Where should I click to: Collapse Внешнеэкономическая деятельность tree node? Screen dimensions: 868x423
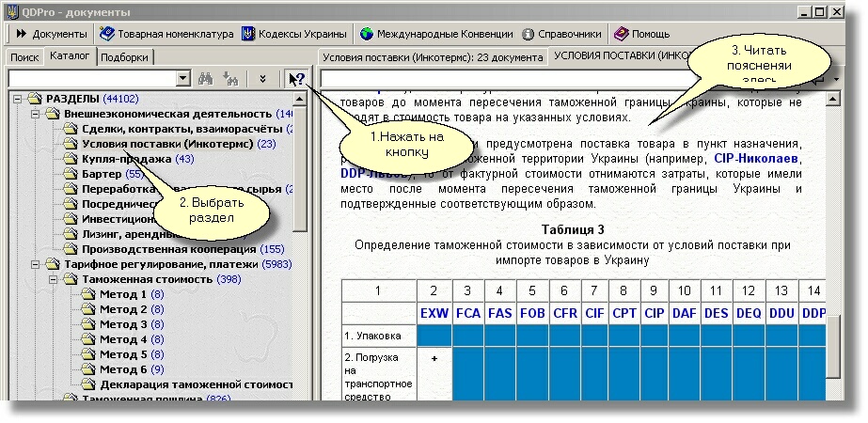pyautogui.click(x=37, y=114)
